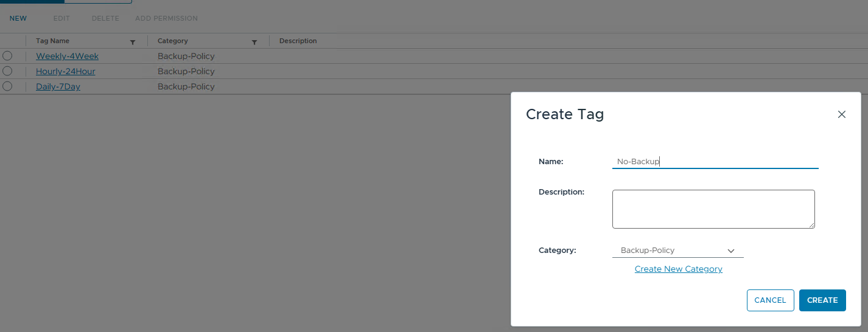The height and width of the screenshot is (332, 868).
Task: Click the Create New Category link
Action: [x=678, y=269]
